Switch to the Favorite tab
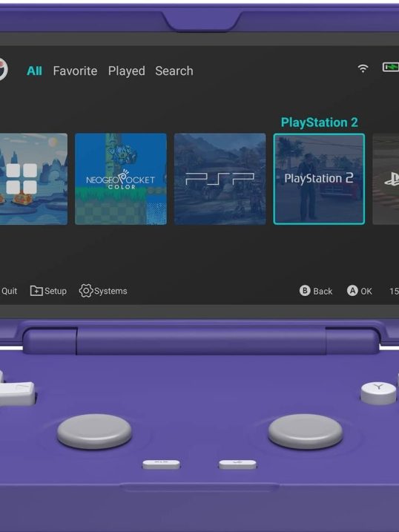 pyautogui.click(x=75, y=71)
